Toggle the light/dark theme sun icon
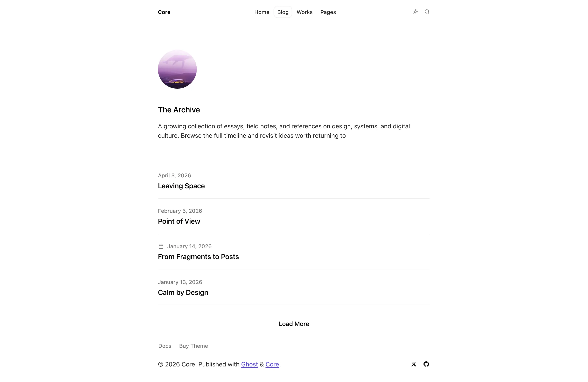The width and height of the screenshot is (588, 382). 415,12
